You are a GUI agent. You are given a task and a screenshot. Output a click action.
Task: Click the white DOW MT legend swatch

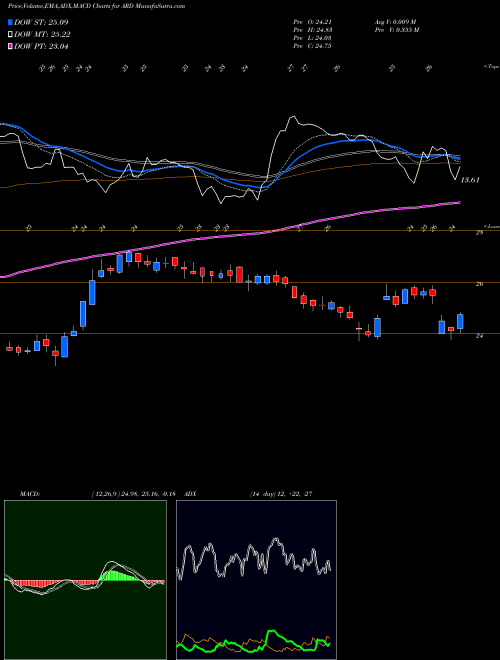tap(10, 35)
